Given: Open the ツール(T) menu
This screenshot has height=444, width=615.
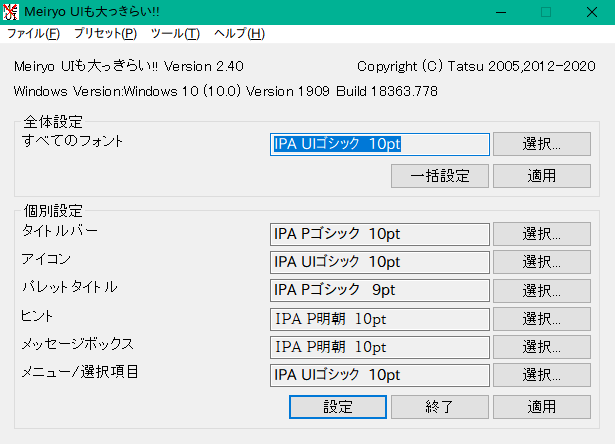Looking at the screenshot, I should point(175,34).
